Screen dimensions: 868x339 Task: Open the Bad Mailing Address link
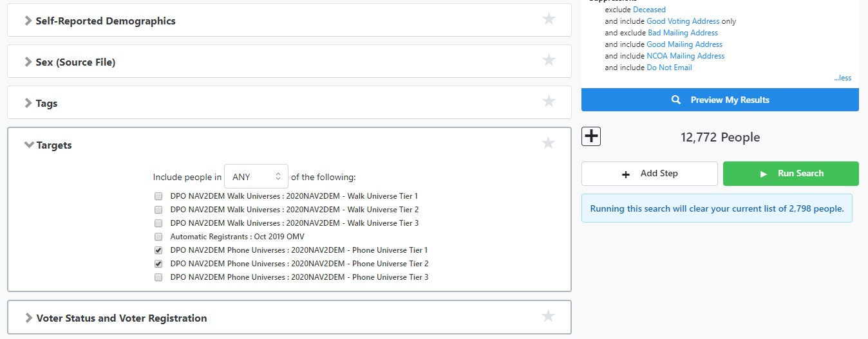(683, 33)
